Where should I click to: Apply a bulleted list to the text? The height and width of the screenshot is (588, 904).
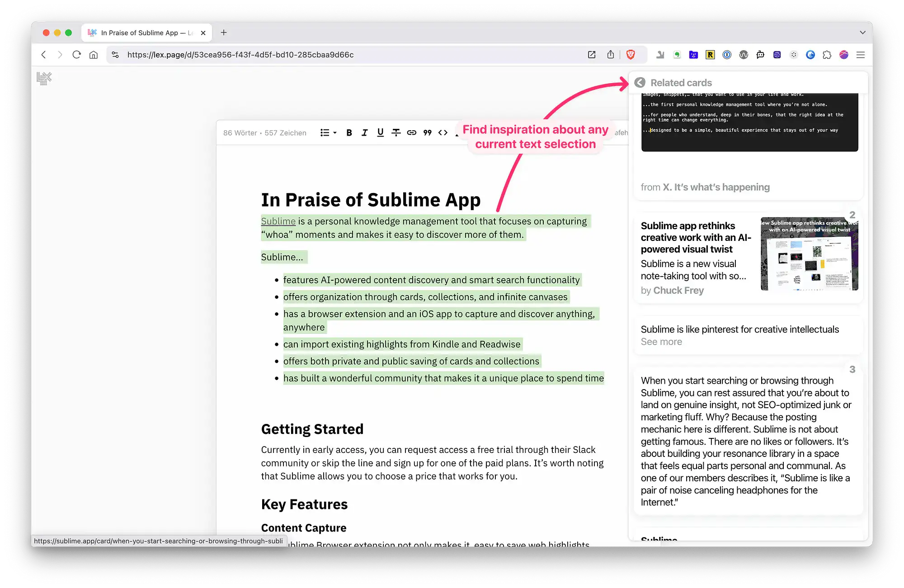[x=325, y=132]
